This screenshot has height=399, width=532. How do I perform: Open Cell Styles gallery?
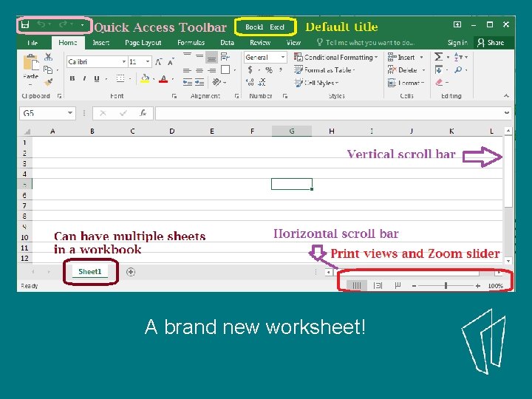pos(316,83)
